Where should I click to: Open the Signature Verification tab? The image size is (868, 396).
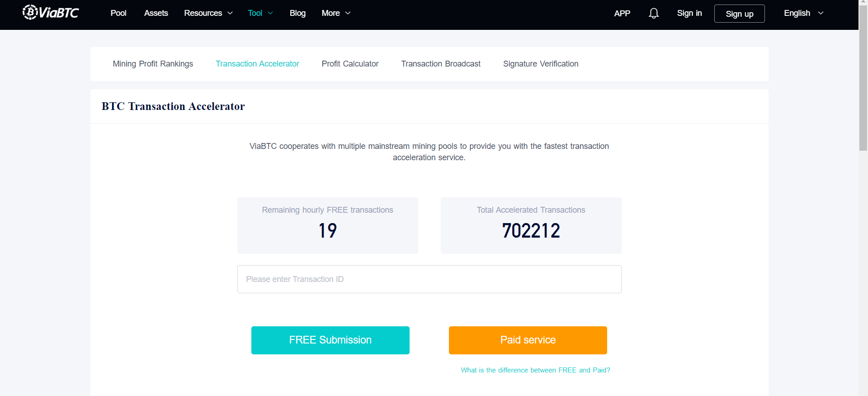point(541,64)
